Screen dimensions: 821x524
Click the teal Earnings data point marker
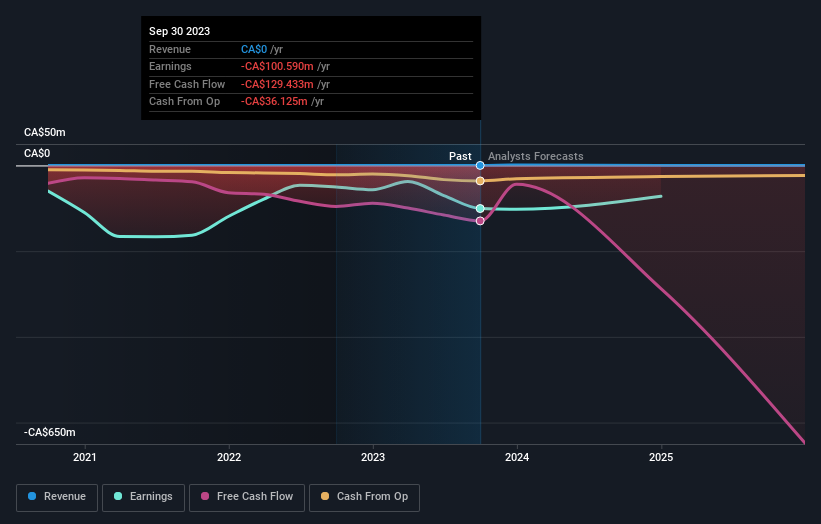pyautogui.click(x=480, y=208)
